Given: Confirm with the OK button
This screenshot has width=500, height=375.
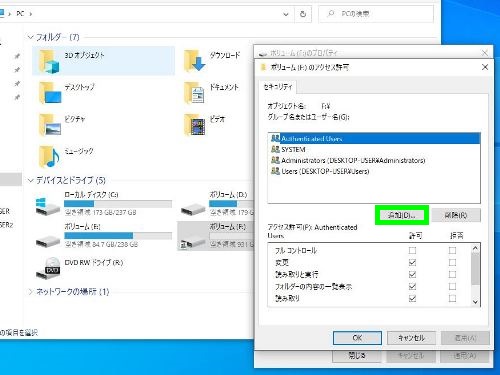Looking at the screenshot, I should (357, 338).
